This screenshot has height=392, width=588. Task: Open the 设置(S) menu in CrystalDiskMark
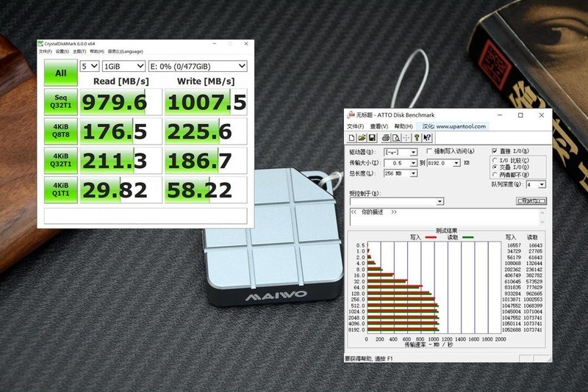64,51
